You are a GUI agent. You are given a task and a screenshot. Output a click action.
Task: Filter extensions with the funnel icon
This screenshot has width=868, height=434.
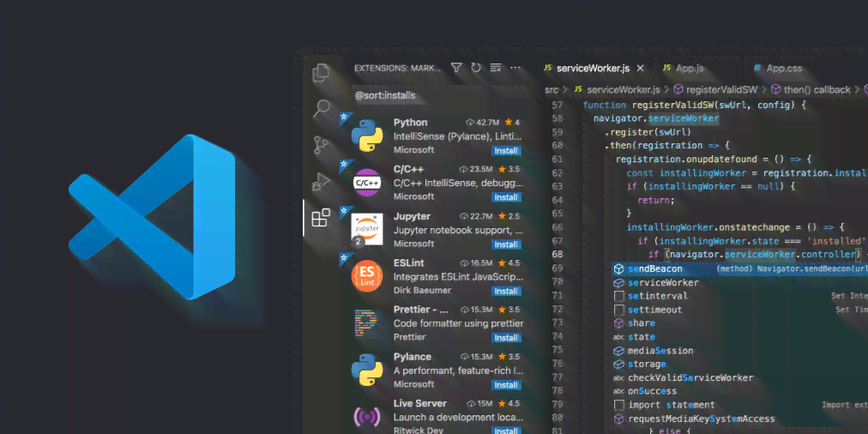click(x=456, y=68)
